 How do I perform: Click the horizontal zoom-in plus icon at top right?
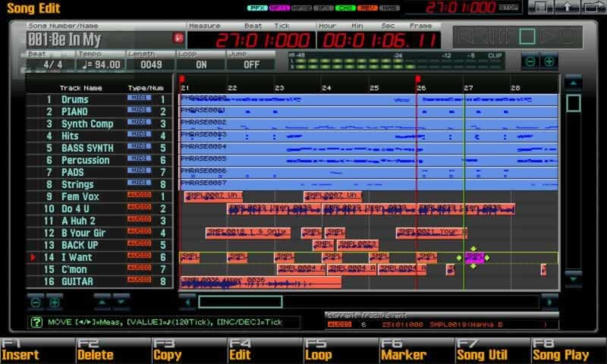[x=549, y=61]
